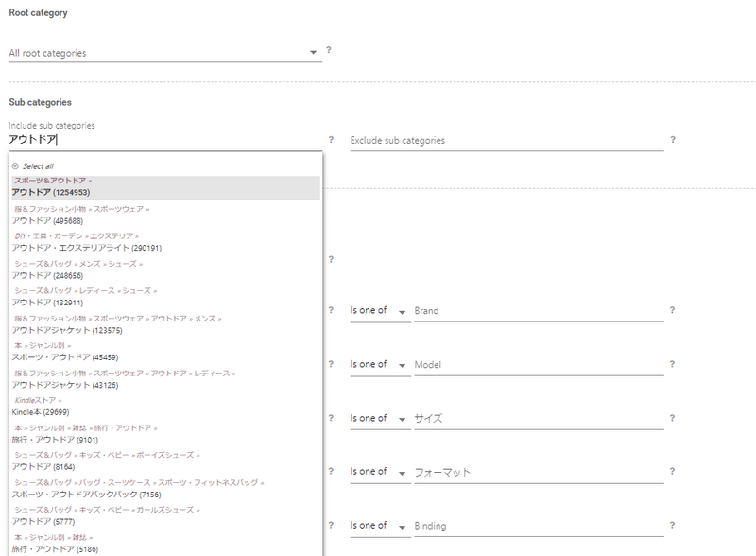Click help icon right of サイズ field
The width and height of the screenshot is (756, 556).
pos(672,417)
